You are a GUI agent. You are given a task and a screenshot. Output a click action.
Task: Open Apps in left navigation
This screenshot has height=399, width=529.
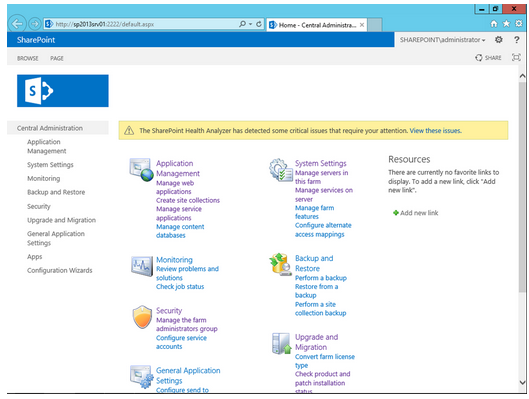click(35, 257)
